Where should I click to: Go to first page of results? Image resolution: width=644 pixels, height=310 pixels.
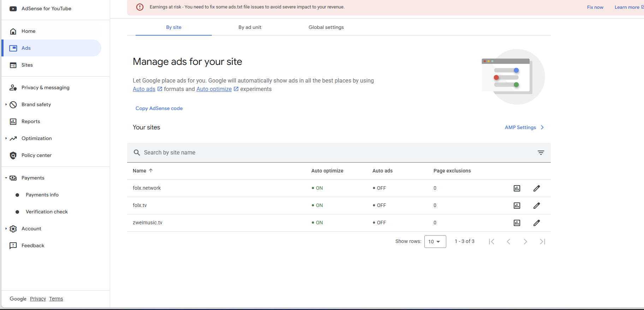(x=491, y=242)
